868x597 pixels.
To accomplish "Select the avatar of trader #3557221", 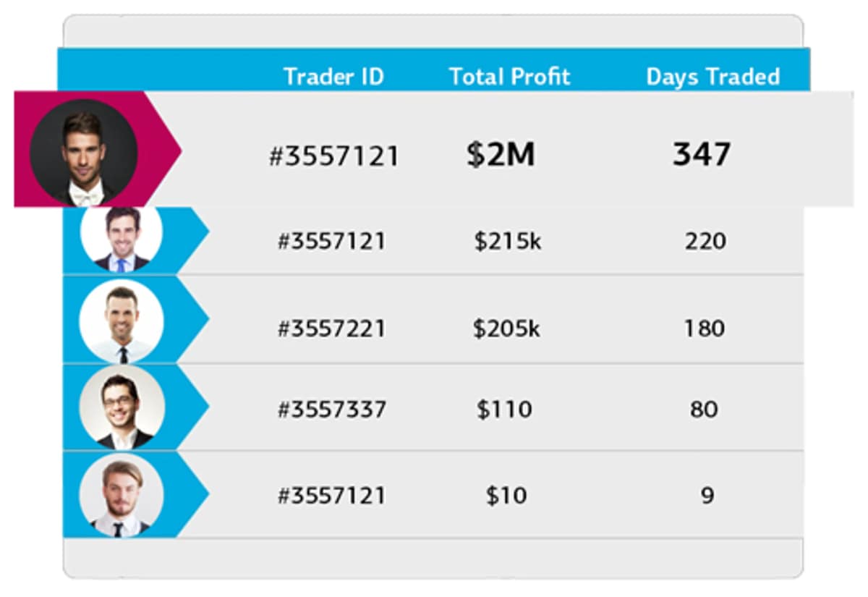I will [122, 321].
